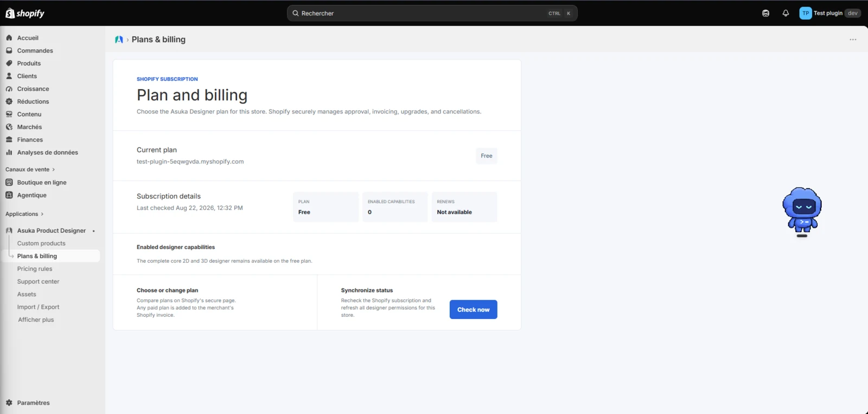
Task: Click the Finances bank icon
Action: click(9, 140)
